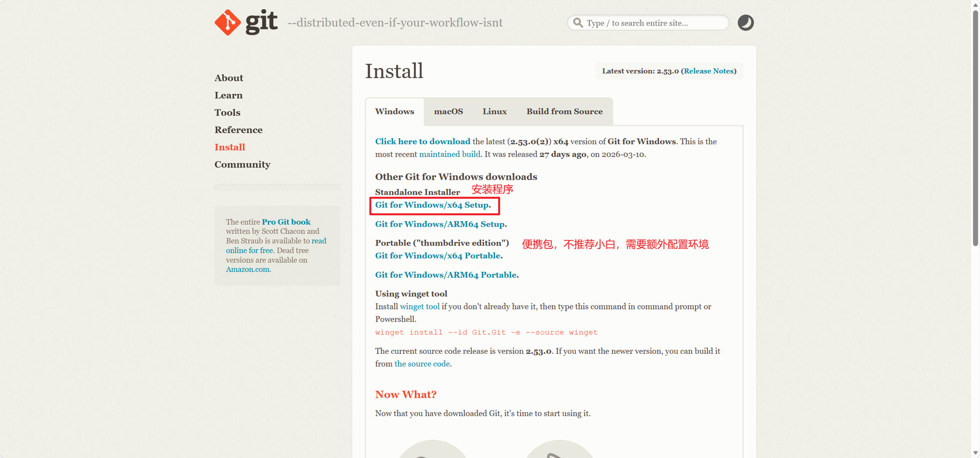Screen dimensions: 980x458
Task: Switch to the macOS tab
Action: pos(448,111)
